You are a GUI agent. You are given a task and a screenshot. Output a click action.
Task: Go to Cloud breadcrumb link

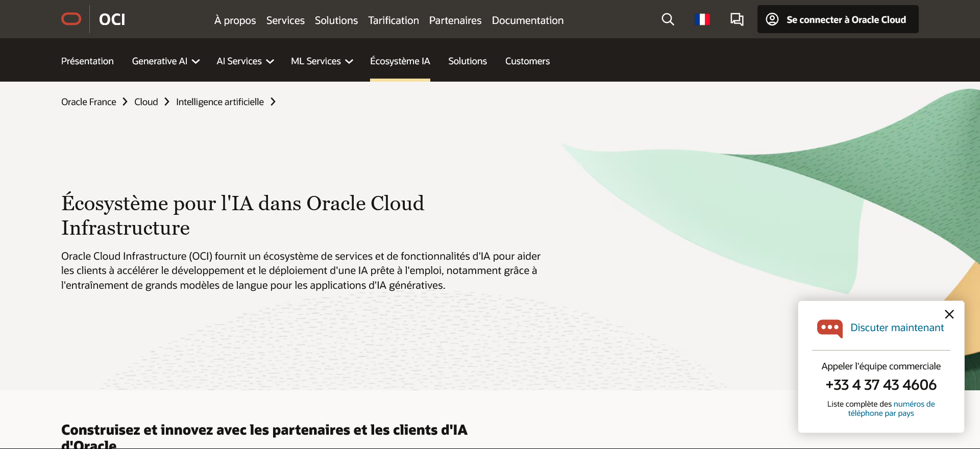pos(146,102)
